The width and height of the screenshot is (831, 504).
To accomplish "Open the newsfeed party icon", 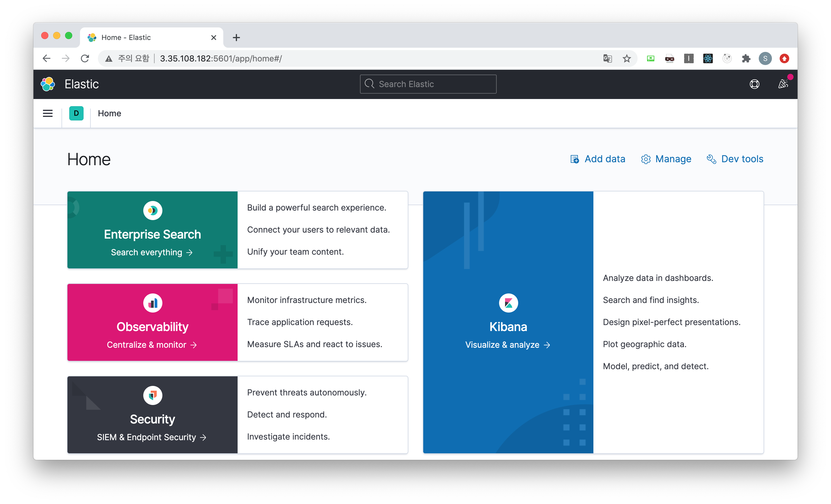I will point(783,84).
